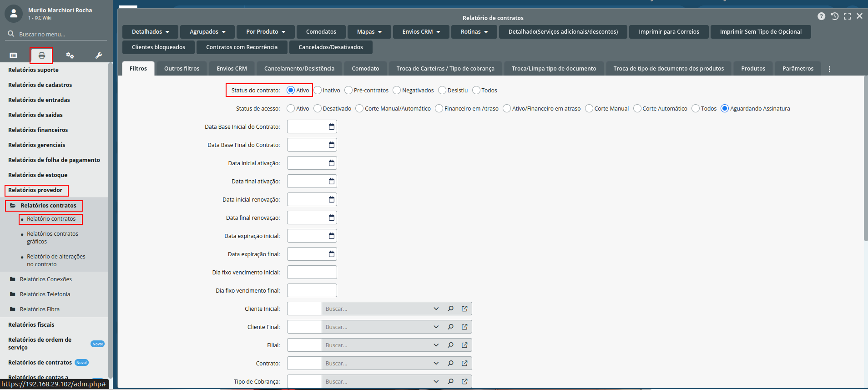The height and width of the screenshot is (390, 868).
Task: Open external link icon for Contrato
Action: [x=464, y=363]
